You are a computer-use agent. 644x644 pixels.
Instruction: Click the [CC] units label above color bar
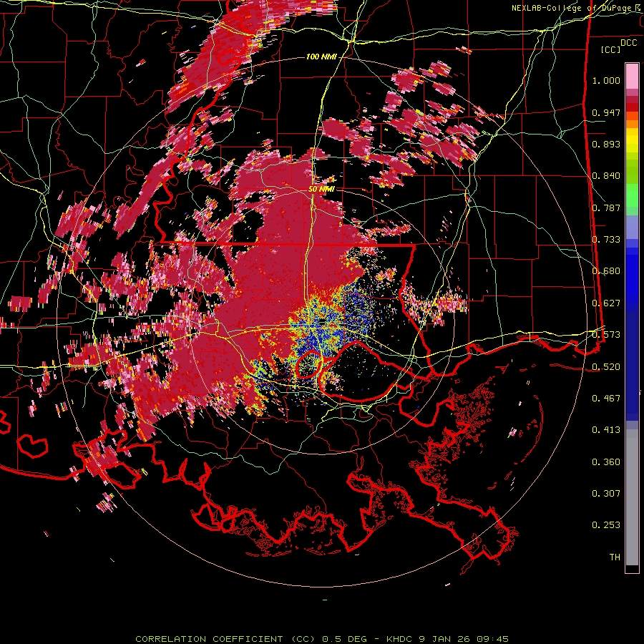(x=611, y=49)
